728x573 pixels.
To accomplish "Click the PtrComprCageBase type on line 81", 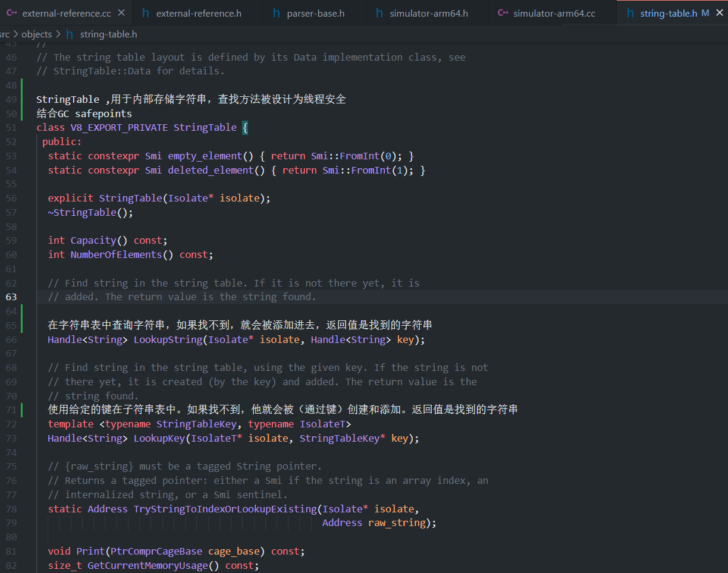I will tap(156, 551).
